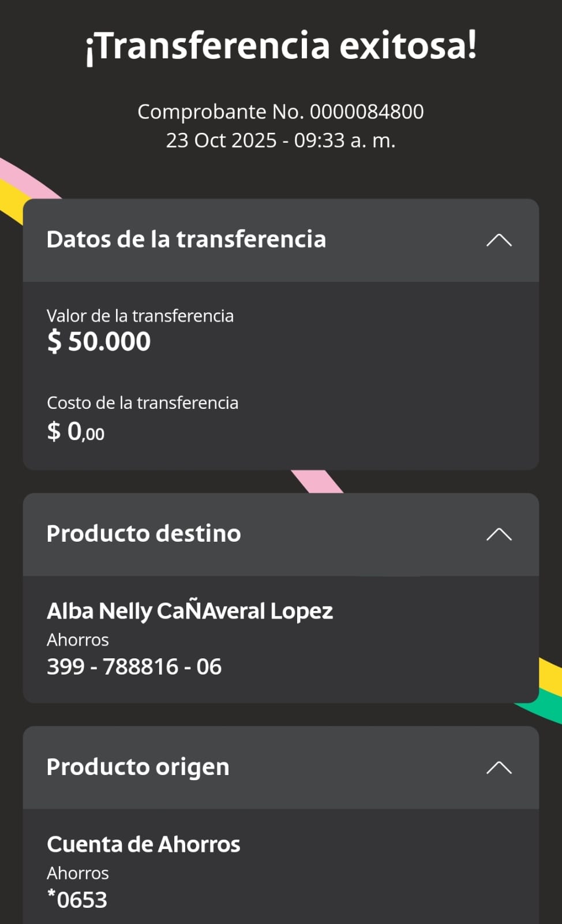Viewport: 562px width, 924px height.
Task: Collapse the Producto destino chevron arrow
Action: [x=499, y=534]
